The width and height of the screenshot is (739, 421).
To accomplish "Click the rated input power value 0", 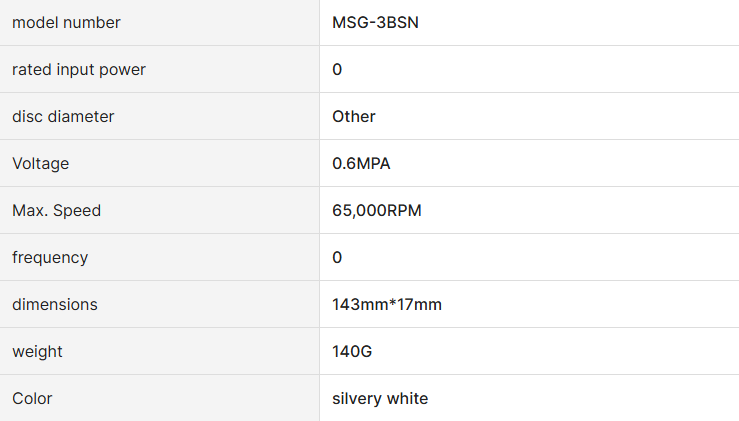I will pyautogui.click(x=337, y=69).
